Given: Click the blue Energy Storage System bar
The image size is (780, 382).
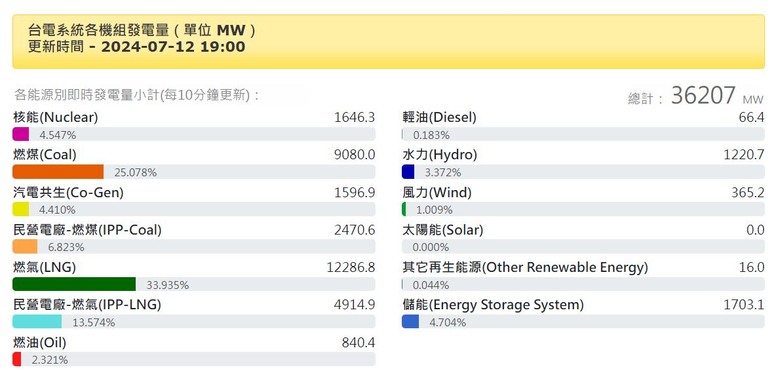Looking at the screenshot, I should (x=410, y=321).
